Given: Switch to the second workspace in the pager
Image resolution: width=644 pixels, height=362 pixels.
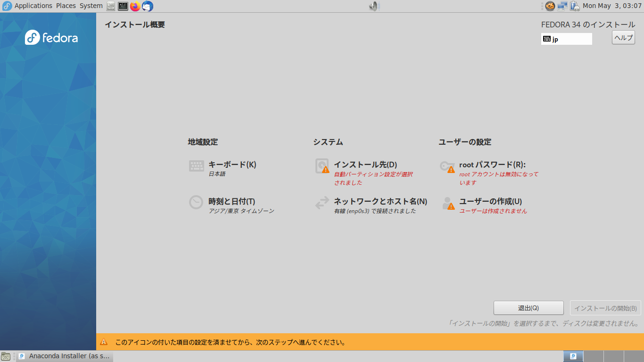Looking at the screenshot, I should 594,356.
